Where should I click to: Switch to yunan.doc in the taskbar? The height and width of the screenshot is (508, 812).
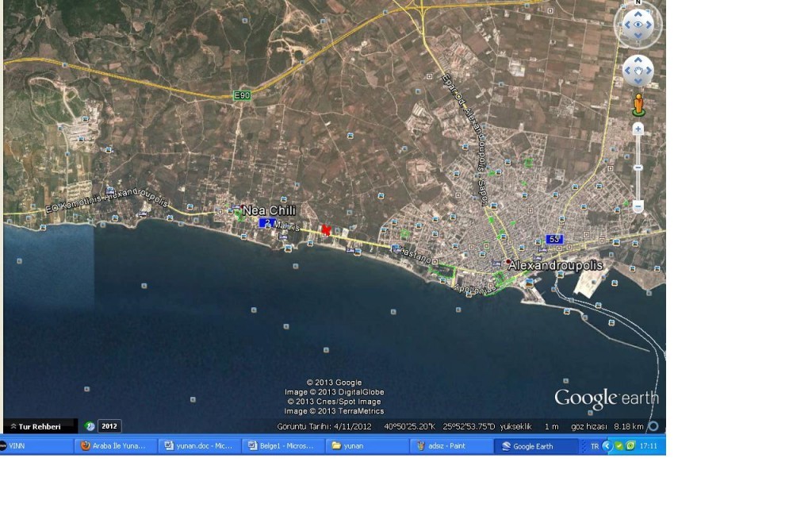(199, 446)
